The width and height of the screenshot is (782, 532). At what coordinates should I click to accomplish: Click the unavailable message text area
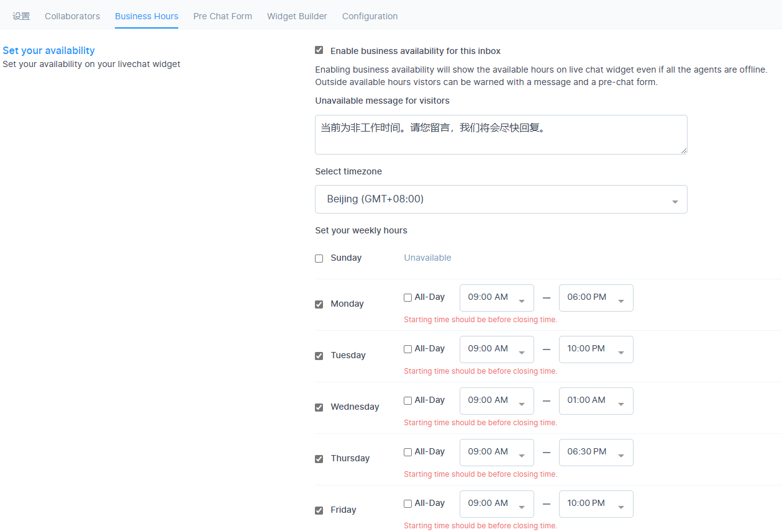point(501,134)
